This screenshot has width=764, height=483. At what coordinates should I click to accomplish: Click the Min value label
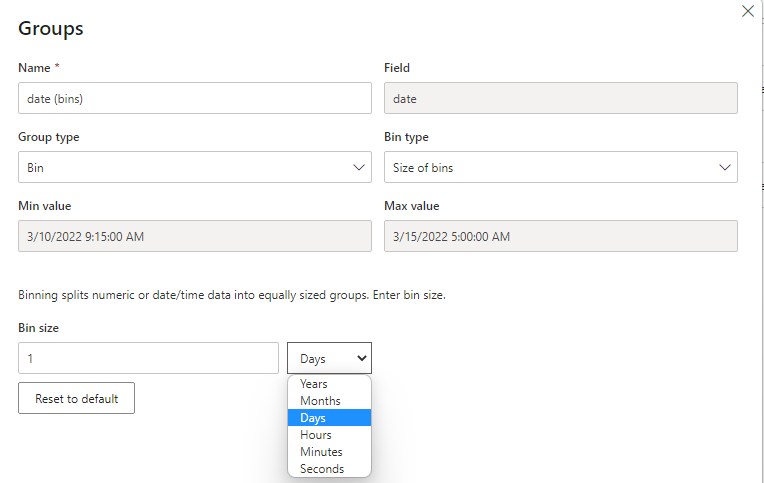(45, 206)
